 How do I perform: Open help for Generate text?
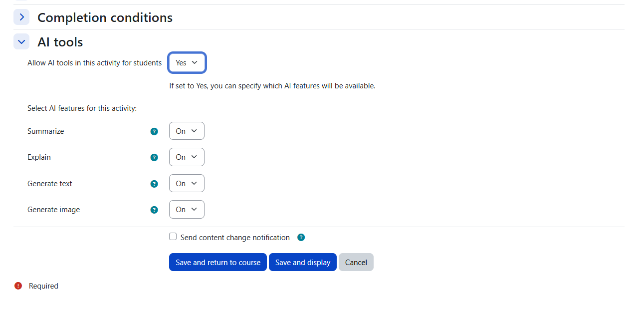(x=154, y=184)
